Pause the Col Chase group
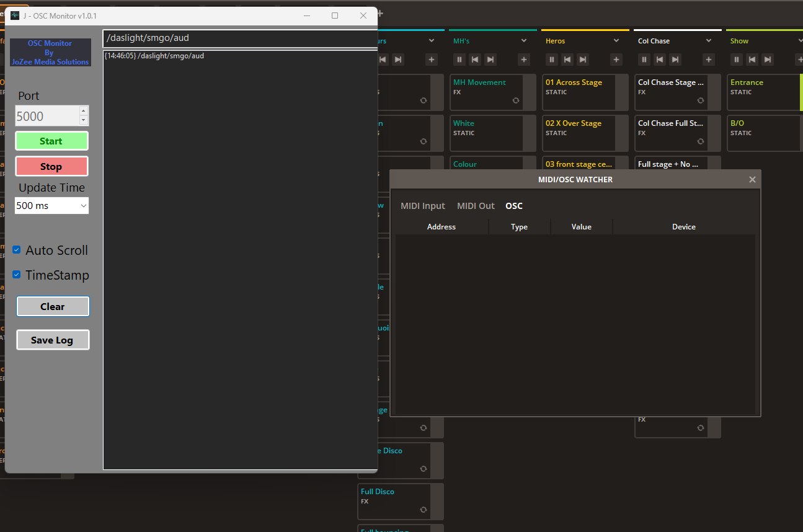The image size is (803, 532). (644, 60)
